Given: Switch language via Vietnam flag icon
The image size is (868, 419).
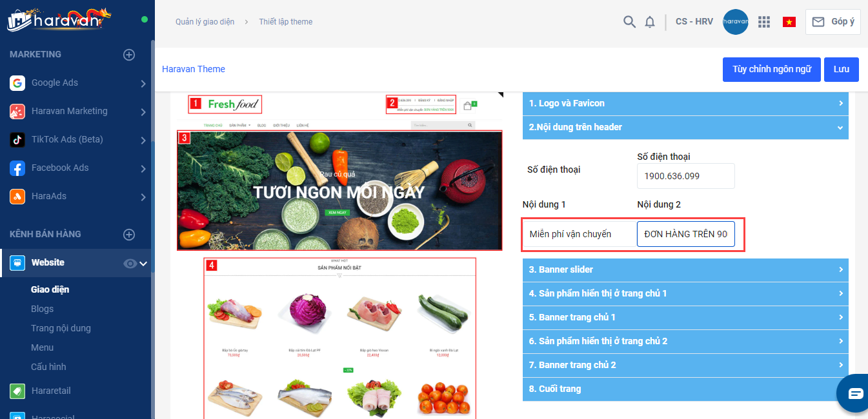Looking at the screenshot, I should point(789,22).
